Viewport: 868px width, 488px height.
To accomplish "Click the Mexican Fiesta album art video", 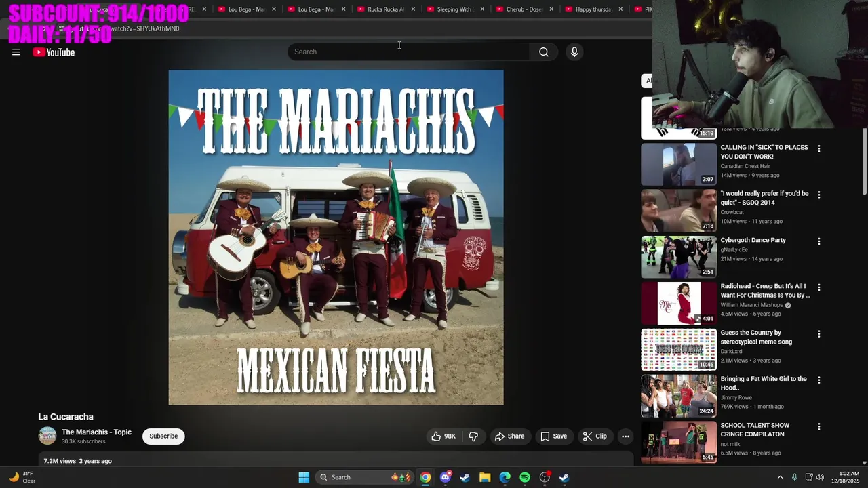I will pyautogui.click(x=336, y=237).
